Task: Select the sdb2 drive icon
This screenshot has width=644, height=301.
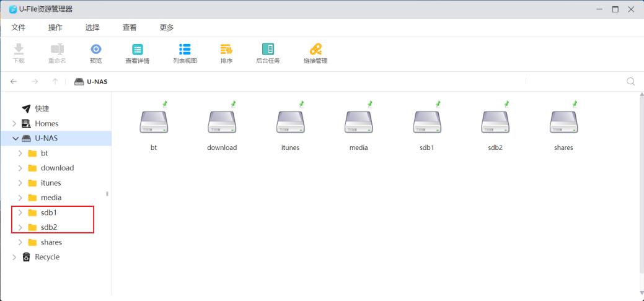Action: point(495,122)
